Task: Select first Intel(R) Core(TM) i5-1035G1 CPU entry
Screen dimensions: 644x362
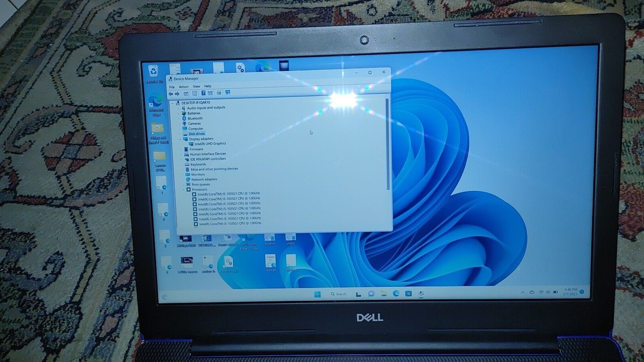Action: point(226,194)
